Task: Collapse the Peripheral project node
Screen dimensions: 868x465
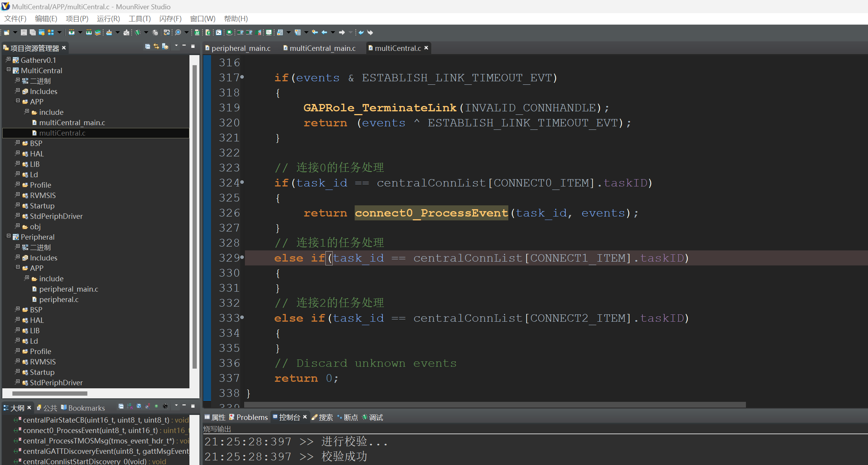Action: 8,236
